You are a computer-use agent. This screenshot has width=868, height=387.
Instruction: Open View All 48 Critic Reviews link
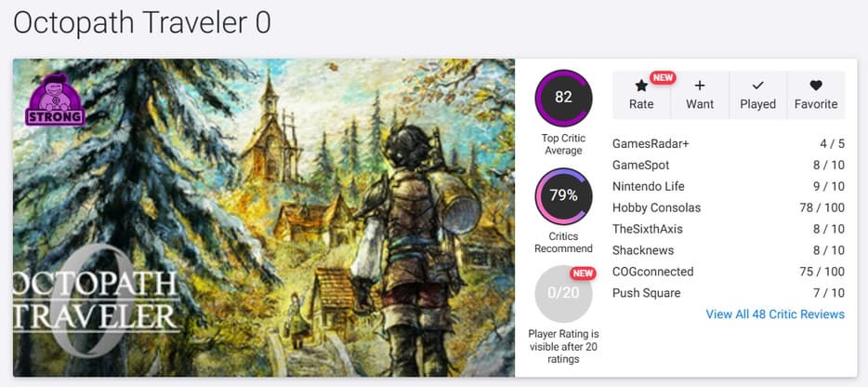[775, 314]
